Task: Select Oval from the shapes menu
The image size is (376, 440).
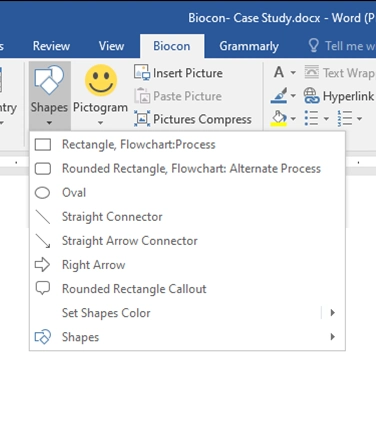Action: click(187, 193)
